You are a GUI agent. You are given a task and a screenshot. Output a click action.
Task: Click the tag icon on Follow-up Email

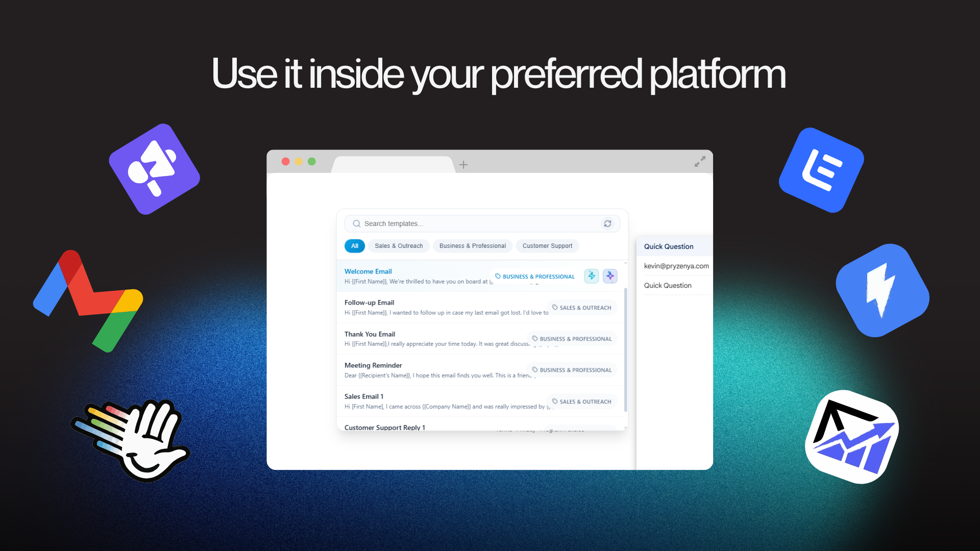[555, 308]
